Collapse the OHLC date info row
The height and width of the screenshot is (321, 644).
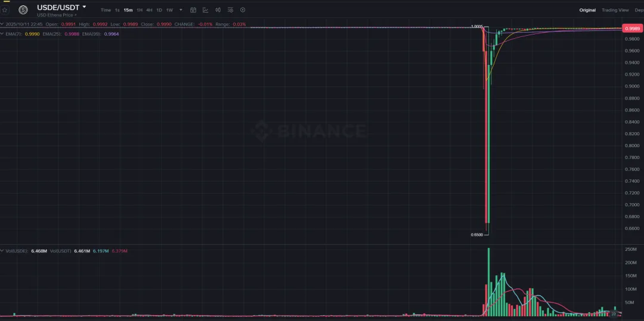[x=2, y=24]
